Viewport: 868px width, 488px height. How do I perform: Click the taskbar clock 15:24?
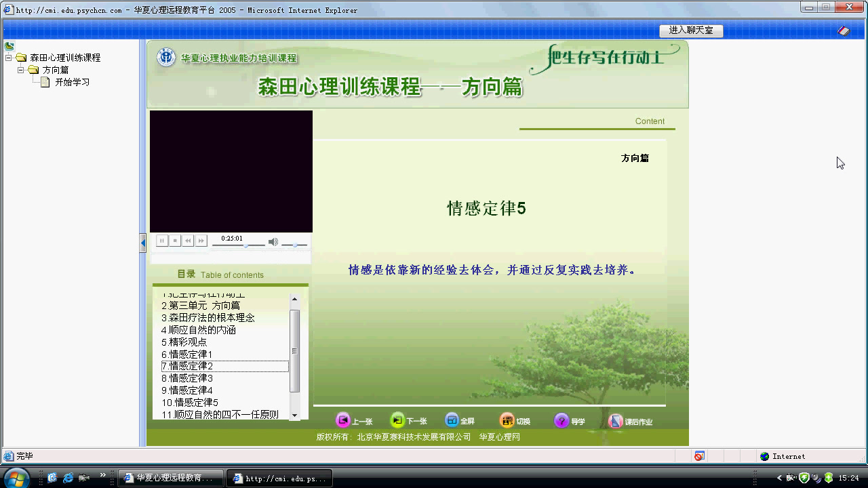[x=849, y=478]
